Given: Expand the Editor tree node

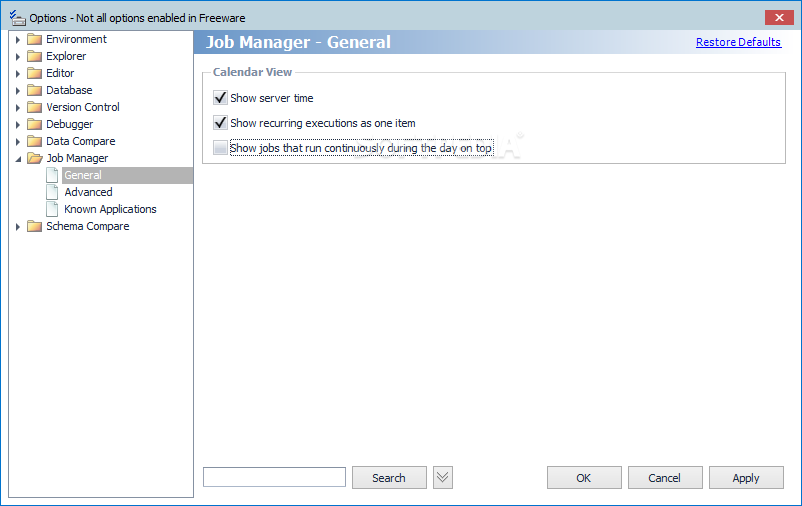Looking at the screenshot, I should (x=18, y=74).
